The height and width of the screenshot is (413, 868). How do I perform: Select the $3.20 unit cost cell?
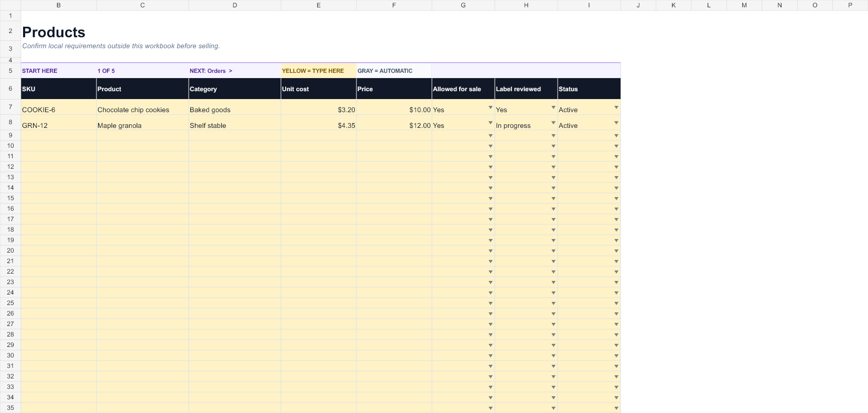[x=319, y=107]
